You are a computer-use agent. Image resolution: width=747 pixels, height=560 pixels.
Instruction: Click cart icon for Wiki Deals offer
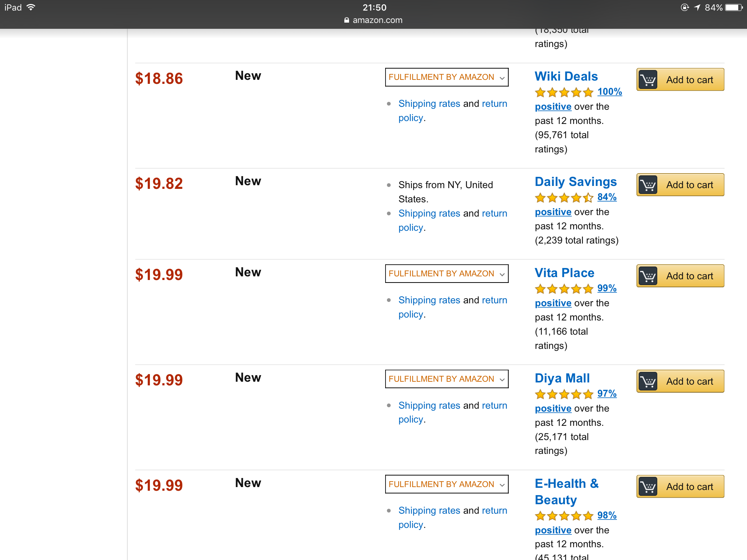(x=648, y=79)
